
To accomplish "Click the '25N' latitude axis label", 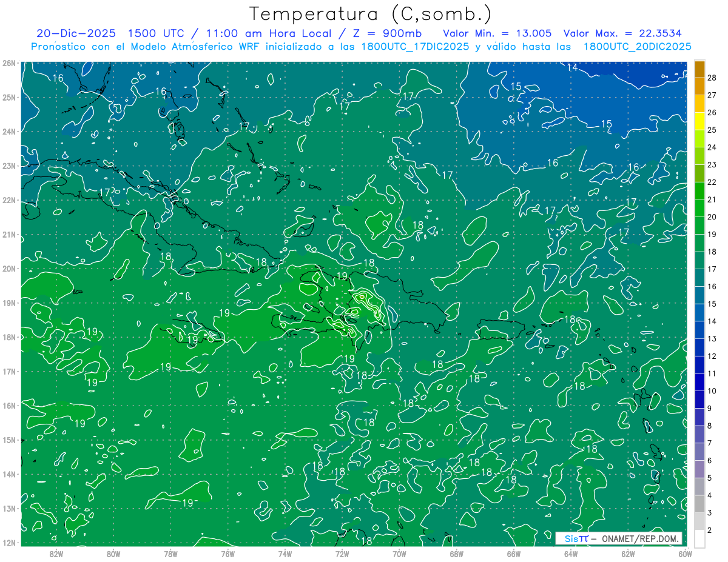I will click(9, 97).
